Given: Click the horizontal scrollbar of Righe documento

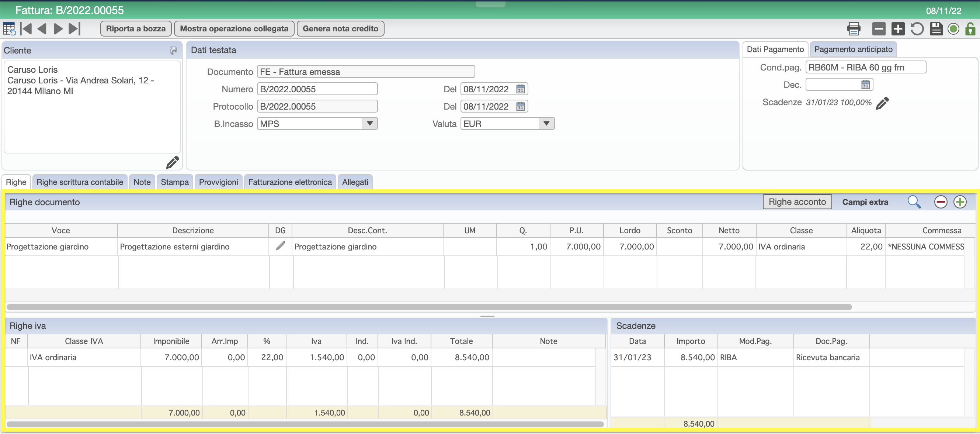Looking at the screenshot, I should [429, 307].
